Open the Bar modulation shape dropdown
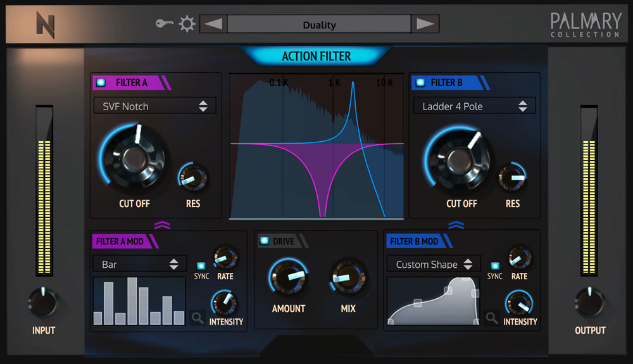The height and width of the screenshot is (364, 633). [x=140, y=265]
